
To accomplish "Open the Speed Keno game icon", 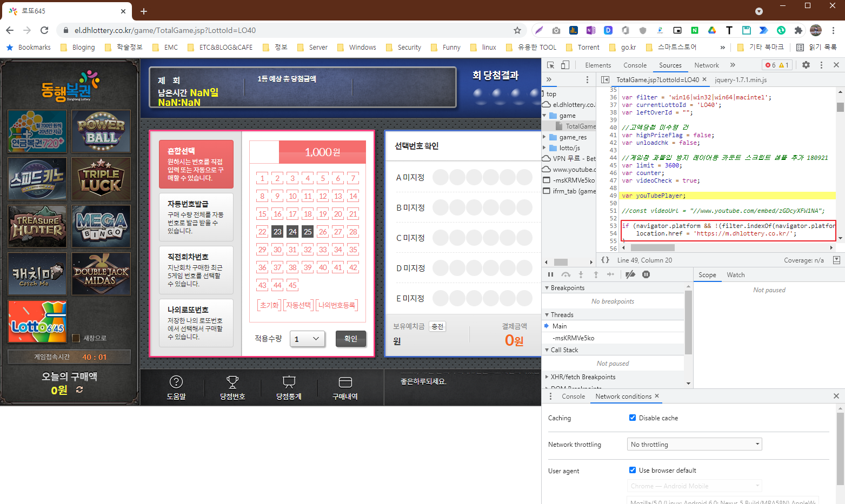I will click(x=37, y=179).
